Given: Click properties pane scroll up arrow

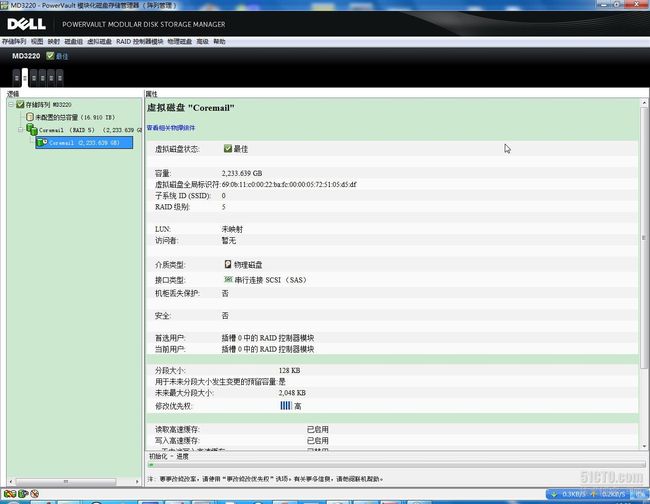Looking at the screenshot, I should pyautogui.click(x=644, y=102).
